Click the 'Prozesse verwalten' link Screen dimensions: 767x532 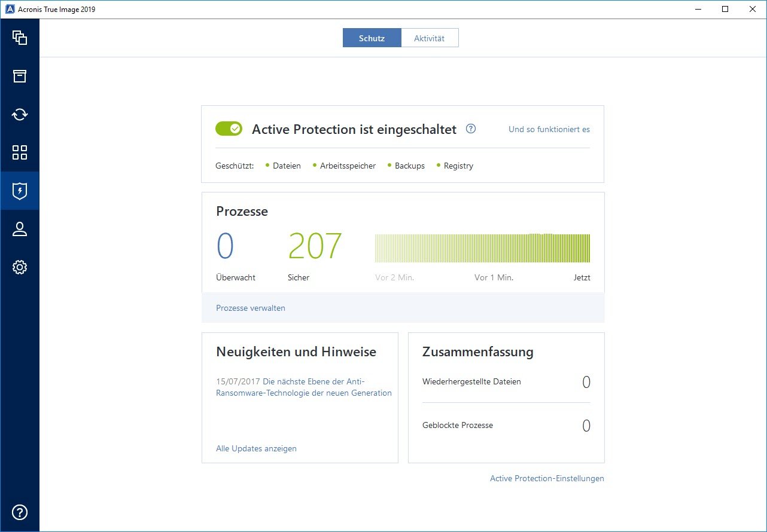251,308
